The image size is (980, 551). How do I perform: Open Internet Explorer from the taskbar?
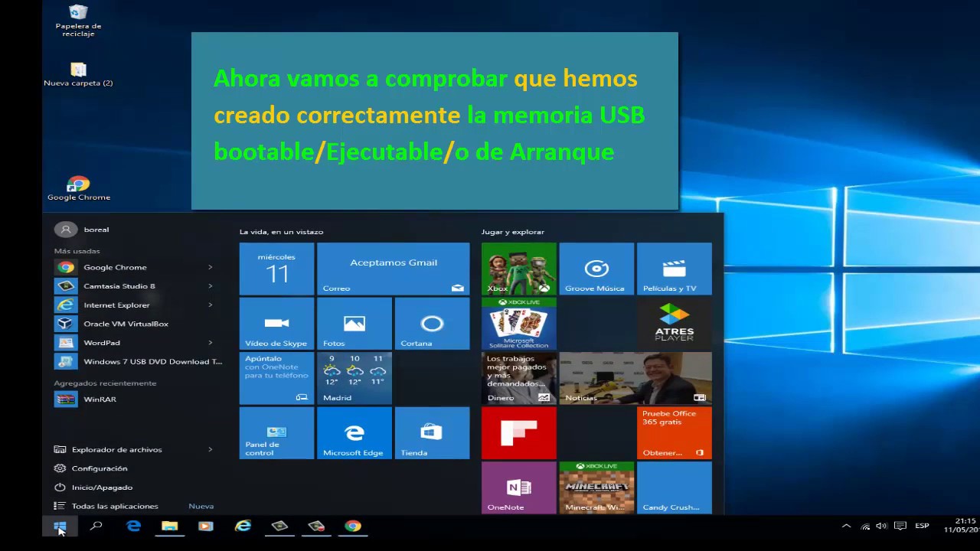coord(243,527)
